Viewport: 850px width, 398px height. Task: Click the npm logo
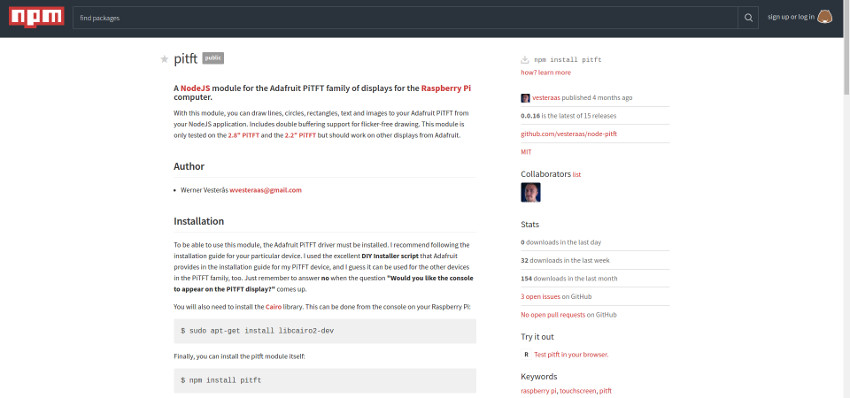pos(36,17)
